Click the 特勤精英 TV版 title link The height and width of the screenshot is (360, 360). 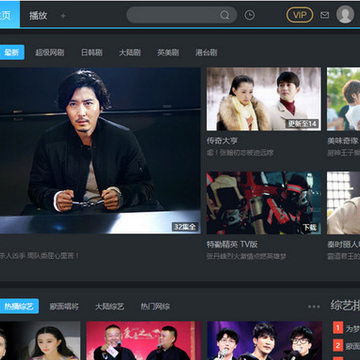click(232, 244)
